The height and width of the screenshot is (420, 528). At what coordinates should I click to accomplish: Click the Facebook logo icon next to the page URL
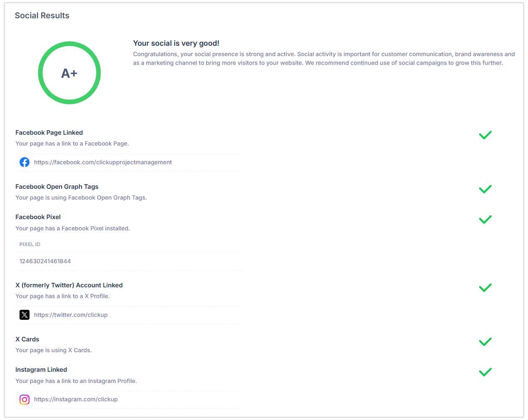pyautogui.click(x=25, y=162)
